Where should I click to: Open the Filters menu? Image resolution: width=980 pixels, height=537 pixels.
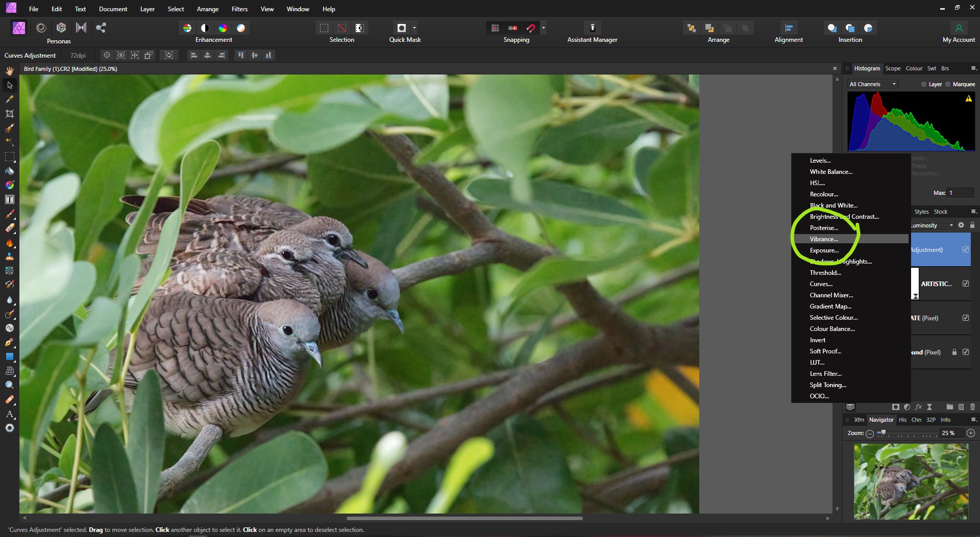239,9
